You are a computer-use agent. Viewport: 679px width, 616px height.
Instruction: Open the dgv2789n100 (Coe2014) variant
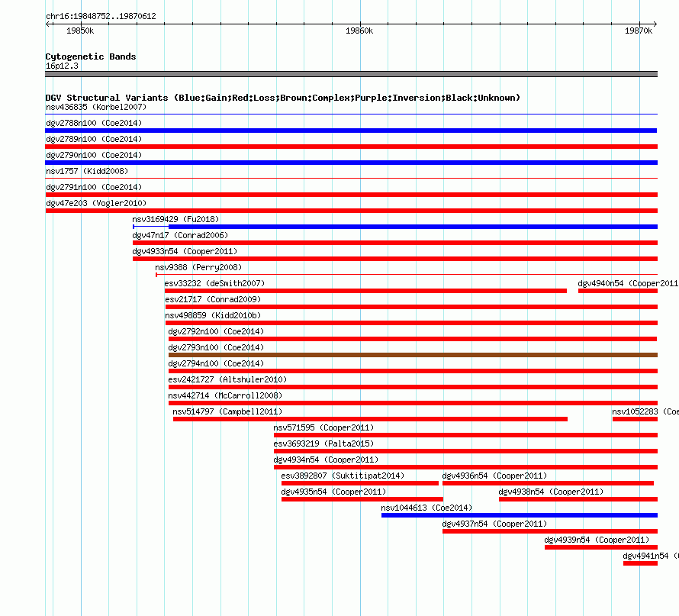(94, 139)
